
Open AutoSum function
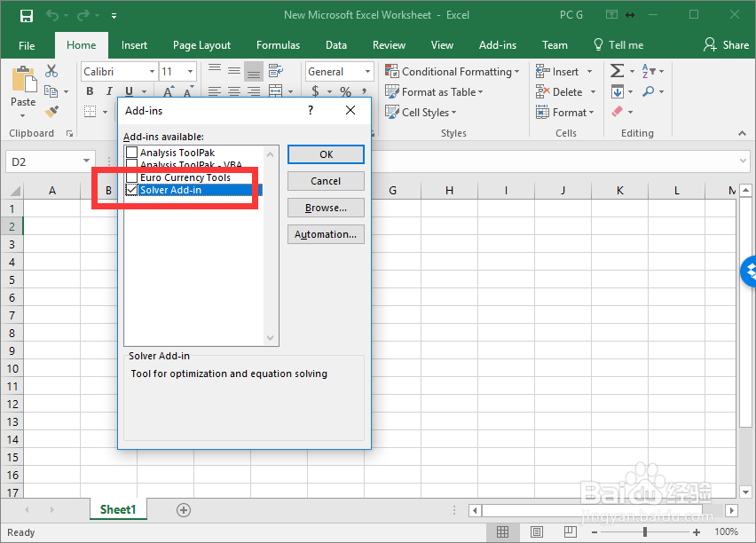pos(618,71)
